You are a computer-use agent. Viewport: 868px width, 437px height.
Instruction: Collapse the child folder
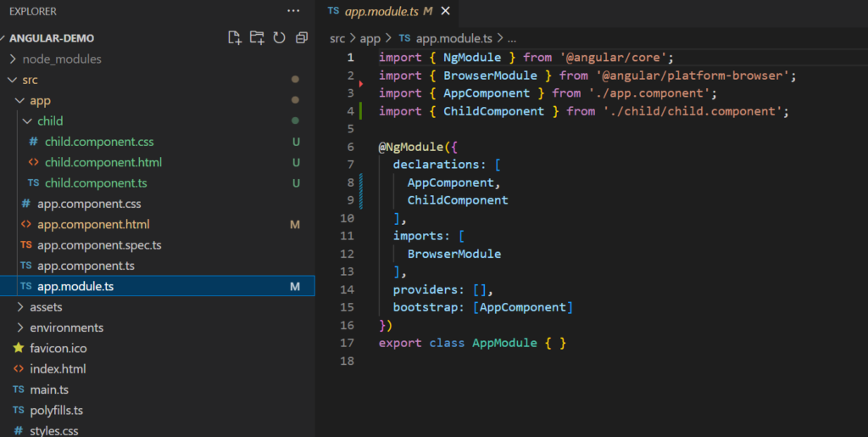coord(27,120)
